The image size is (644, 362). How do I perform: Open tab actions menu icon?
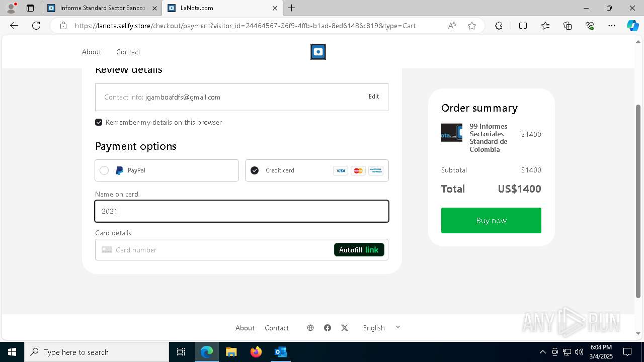[30, 8]
